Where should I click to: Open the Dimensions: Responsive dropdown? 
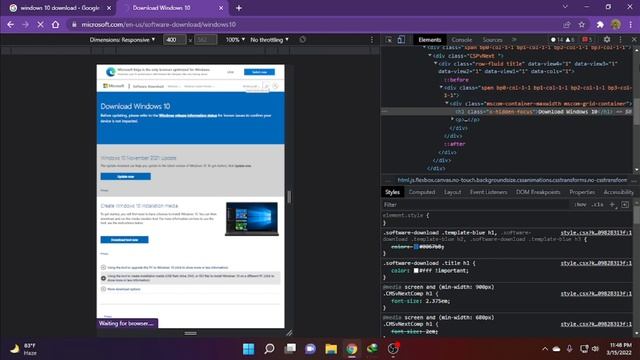[x=122, y=40]
